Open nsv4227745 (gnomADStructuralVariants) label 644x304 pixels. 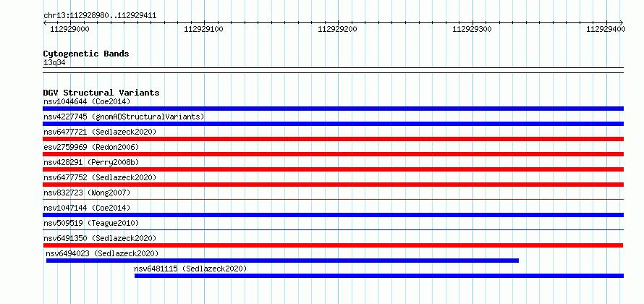pyautogui.click(x=124, y=117)
